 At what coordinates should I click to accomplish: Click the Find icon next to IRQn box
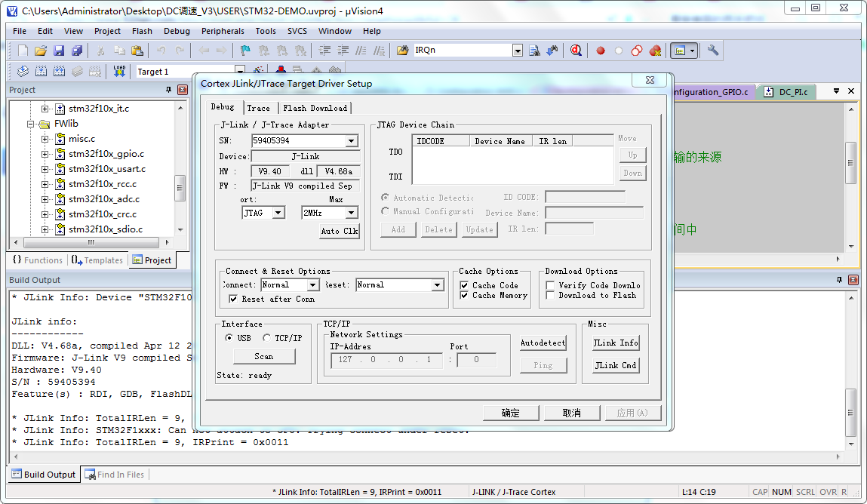click(534, 51)
